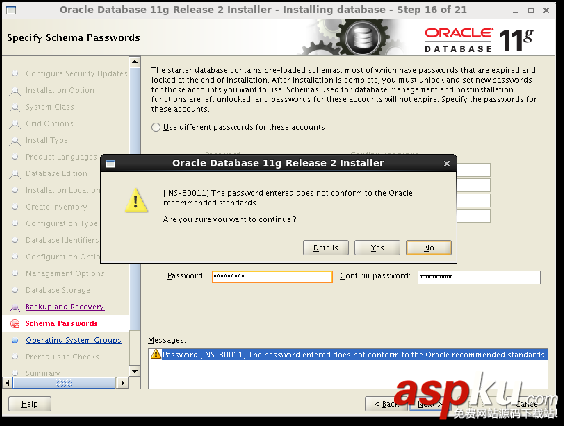
Task: Click Prerequisite Checks step
Action: [62, 357]
